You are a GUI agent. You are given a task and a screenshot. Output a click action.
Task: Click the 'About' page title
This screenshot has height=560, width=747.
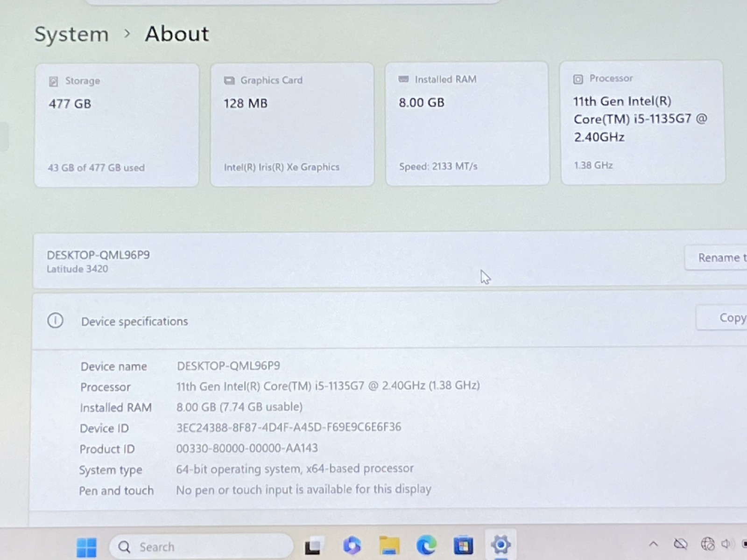[x=177, y=34]
